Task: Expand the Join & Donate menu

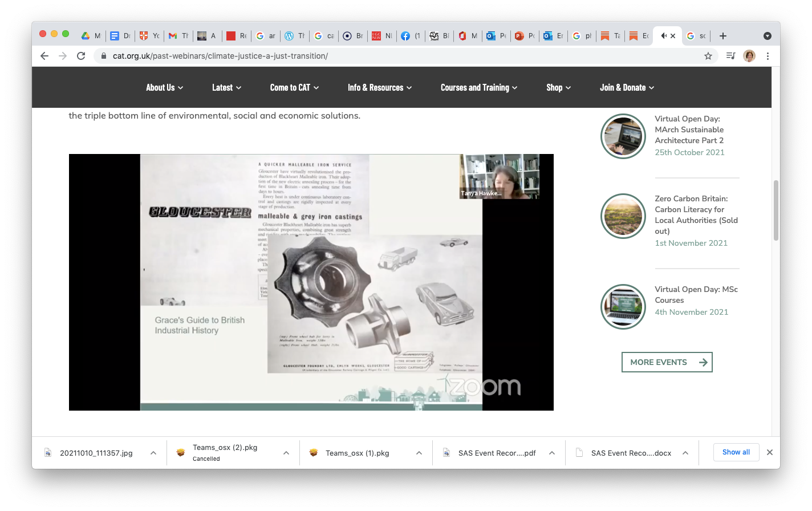Action: (x=627, y=87)
